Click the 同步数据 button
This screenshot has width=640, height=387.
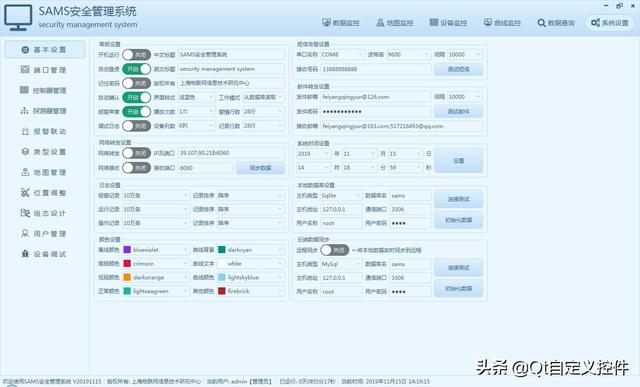260,168
